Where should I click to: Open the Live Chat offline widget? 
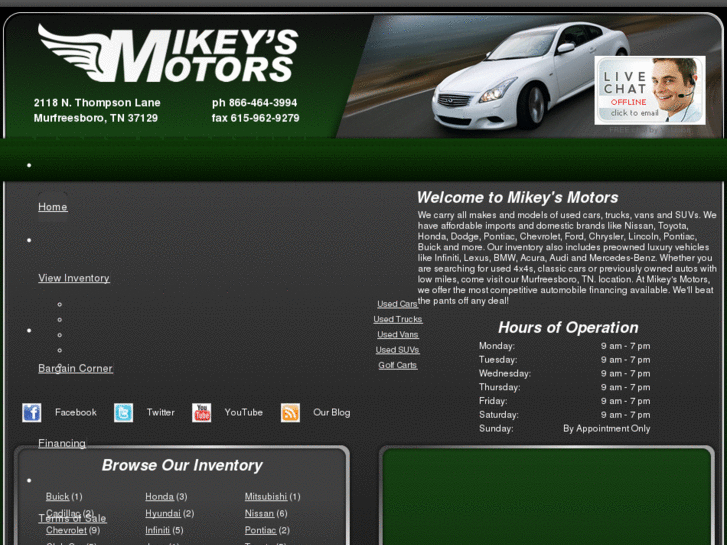point(650,90)
